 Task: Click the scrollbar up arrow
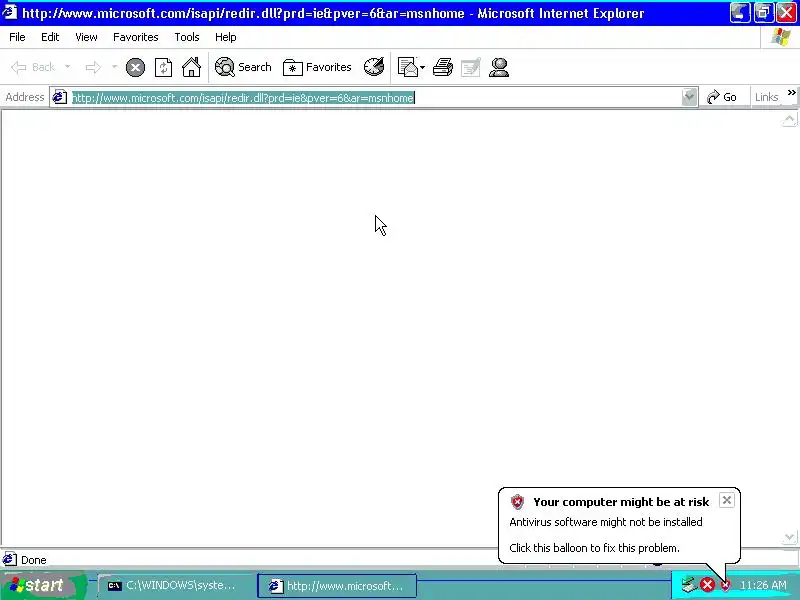[789, 120]
